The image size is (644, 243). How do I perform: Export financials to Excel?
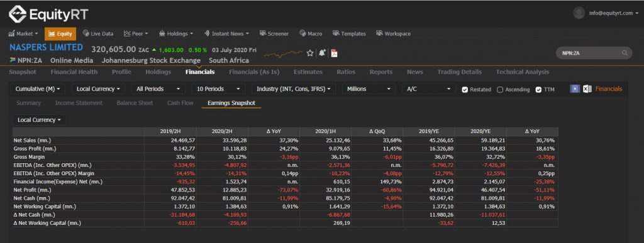(x=587, y=89)
